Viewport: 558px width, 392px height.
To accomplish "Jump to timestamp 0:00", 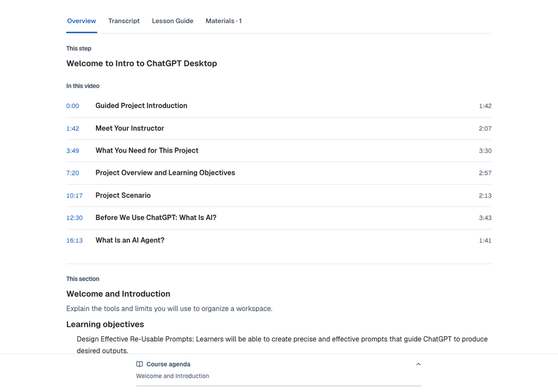I will point(73,106).
